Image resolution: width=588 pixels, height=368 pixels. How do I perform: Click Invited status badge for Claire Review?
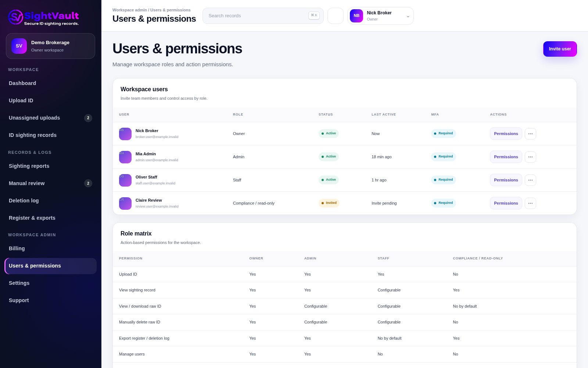(x=329, y=203)
